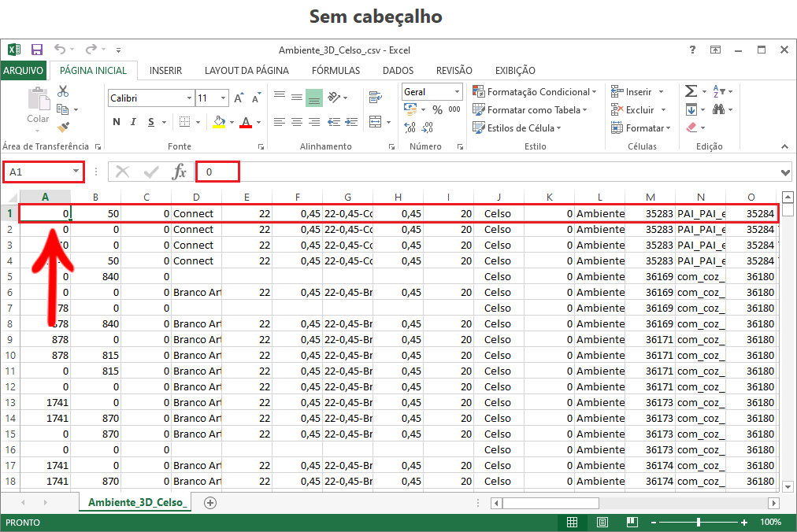This screenshot has width=797, height=532.
Task: Apply accounting number format
Action: coord(410,109)
